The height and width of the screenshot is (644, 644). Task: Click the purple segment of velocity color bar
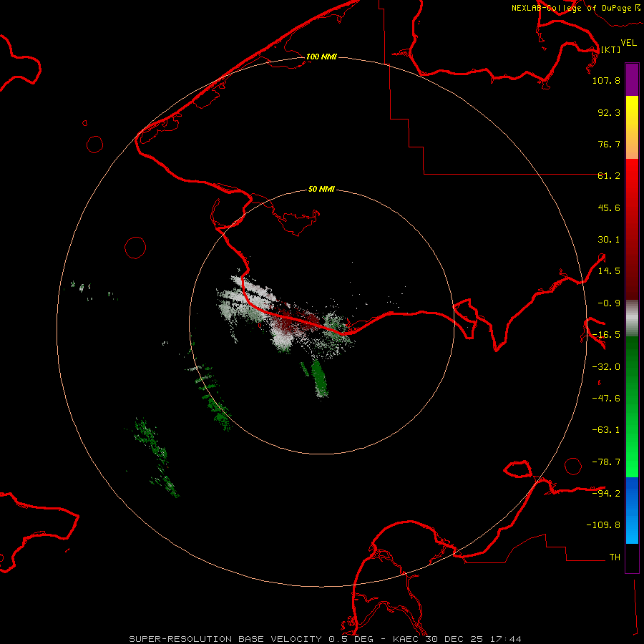[x=632, y=79]
